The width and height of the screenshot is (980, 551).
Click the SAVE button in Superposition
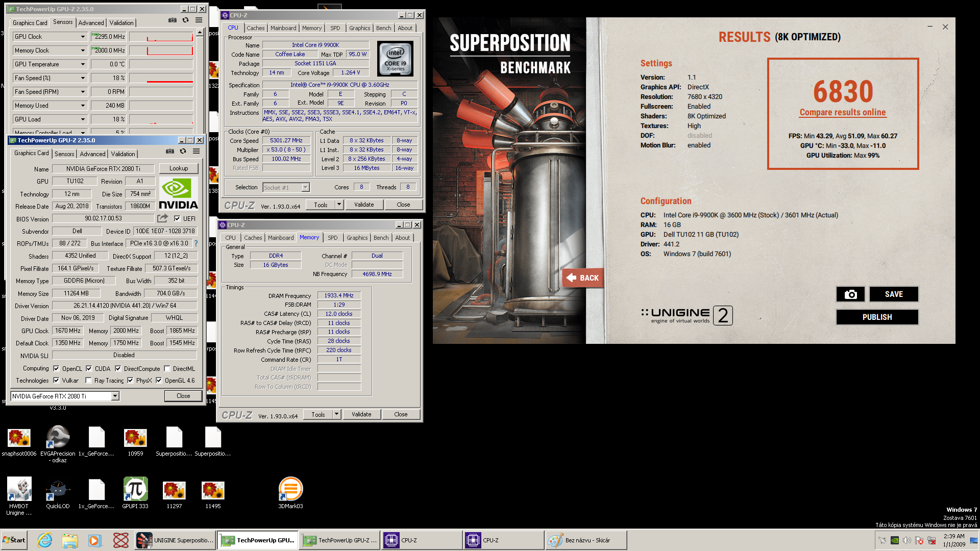point(894,294)
